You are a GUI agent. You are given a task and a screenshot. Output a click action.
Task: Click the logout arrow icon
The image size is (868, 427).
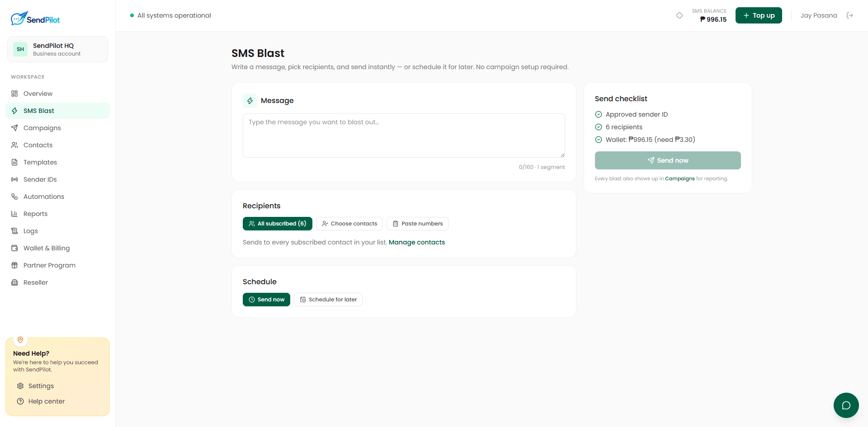tap(850, 15)
